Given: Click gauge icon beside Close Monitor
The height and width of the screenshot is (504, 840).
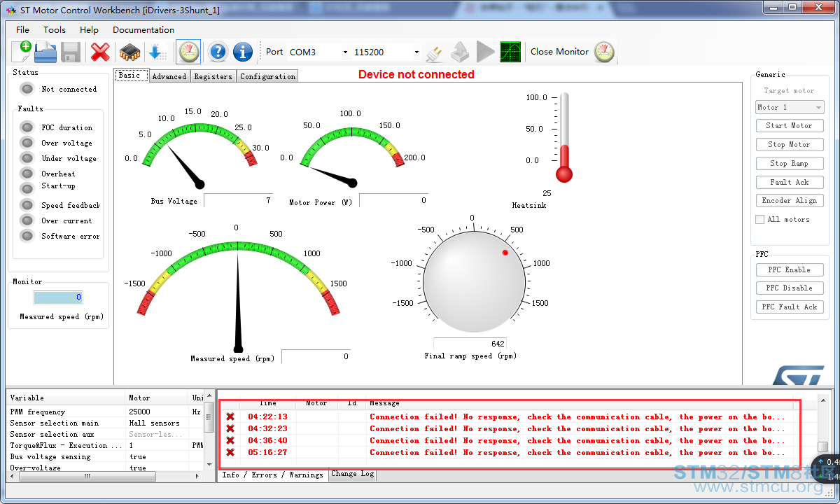Looking at the screenshot, I should (604, 52).
